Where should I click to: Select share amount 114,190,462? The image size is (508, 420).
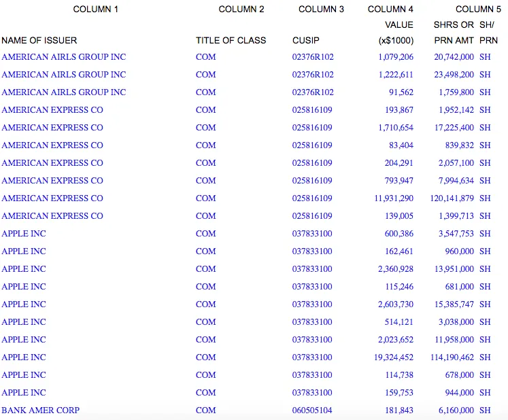452,357
